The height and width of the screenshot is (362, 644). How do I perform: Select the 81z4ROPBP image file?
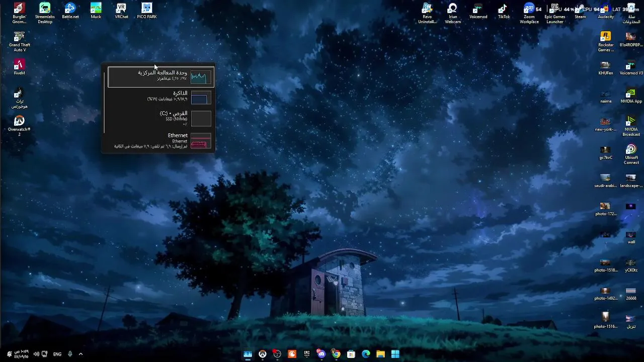(631, 39)
